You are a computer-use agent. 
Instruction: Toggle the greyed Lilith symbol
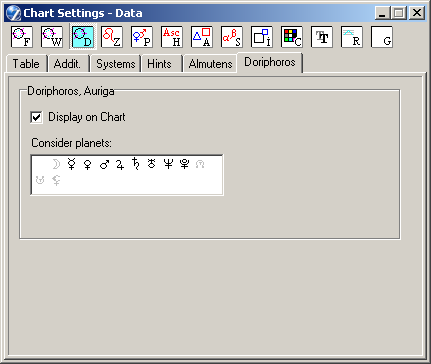pos(56,180)
